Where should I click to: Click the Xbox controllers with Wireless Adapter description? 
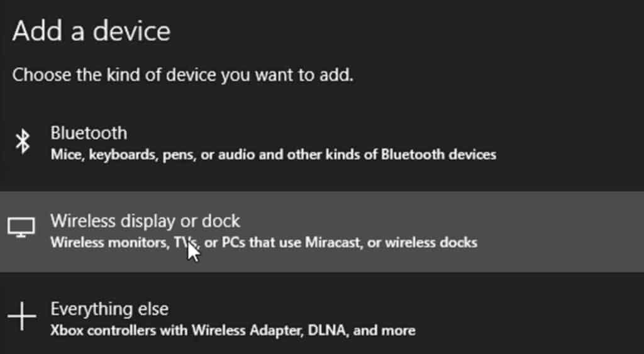(233, 331)
